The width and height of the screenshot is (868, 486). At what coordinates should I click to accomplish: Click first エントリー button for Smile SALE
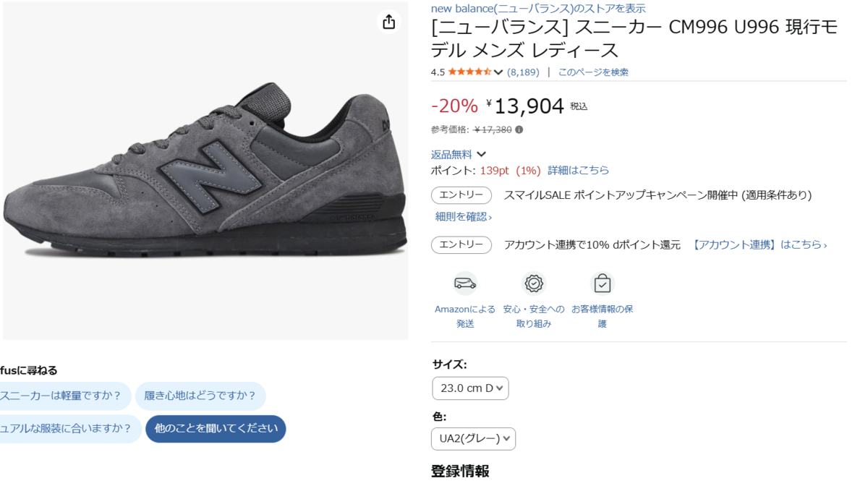point(461,195)
